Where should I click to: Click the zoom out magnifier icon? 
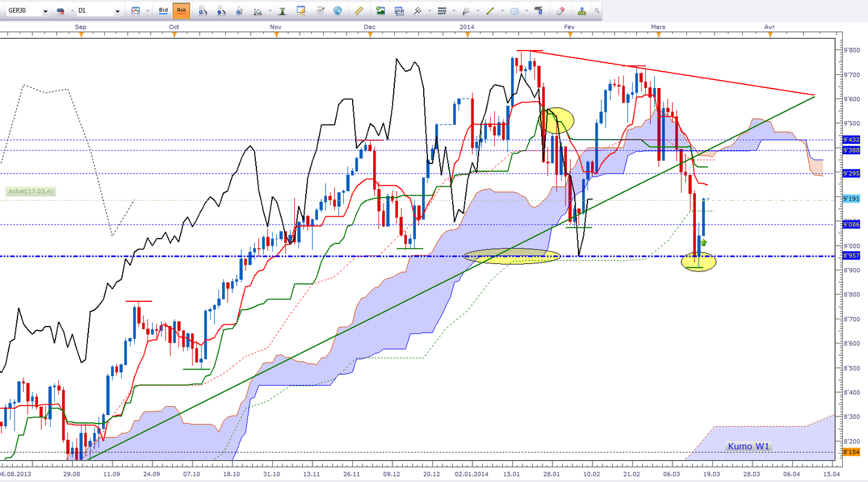222,11
